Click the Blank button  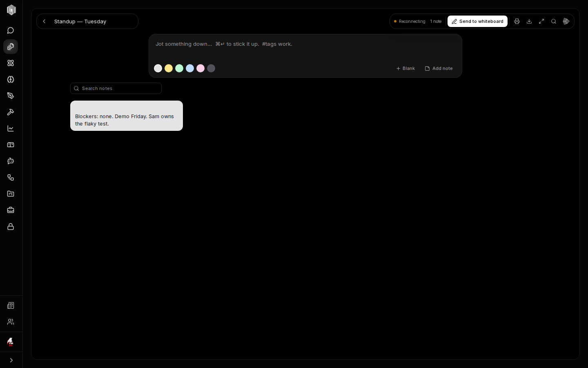point(405,68)
